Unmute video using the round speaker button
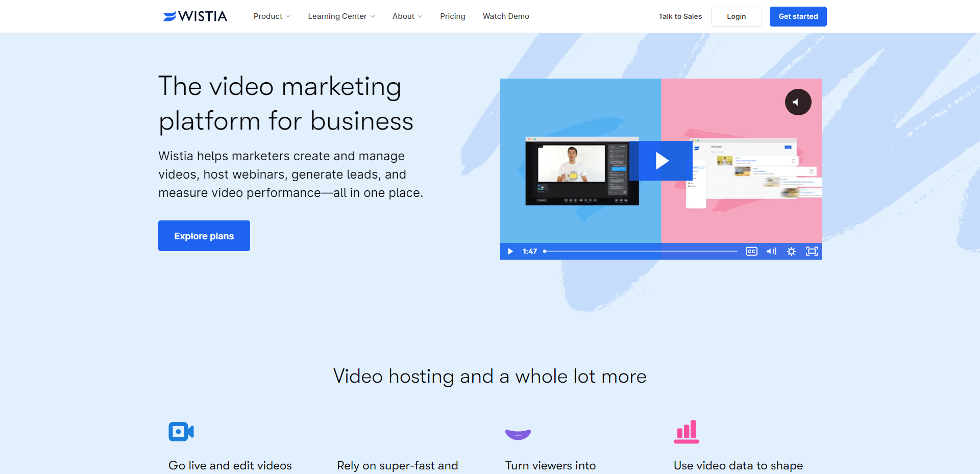 point(798,102)
